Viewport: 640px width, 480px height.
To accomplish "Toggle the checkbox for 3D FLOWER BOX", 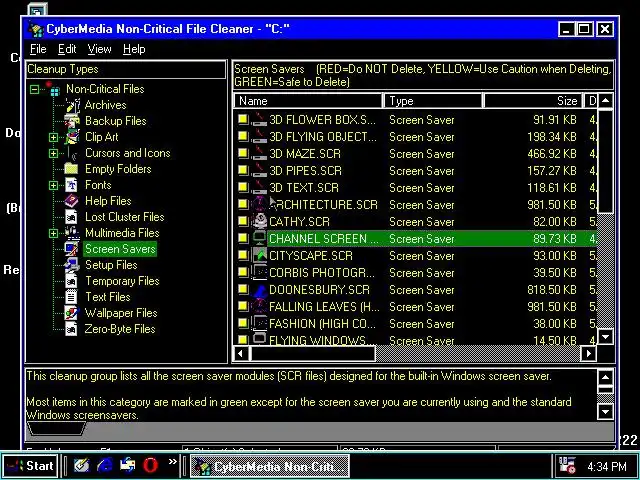I will [243, 119].
